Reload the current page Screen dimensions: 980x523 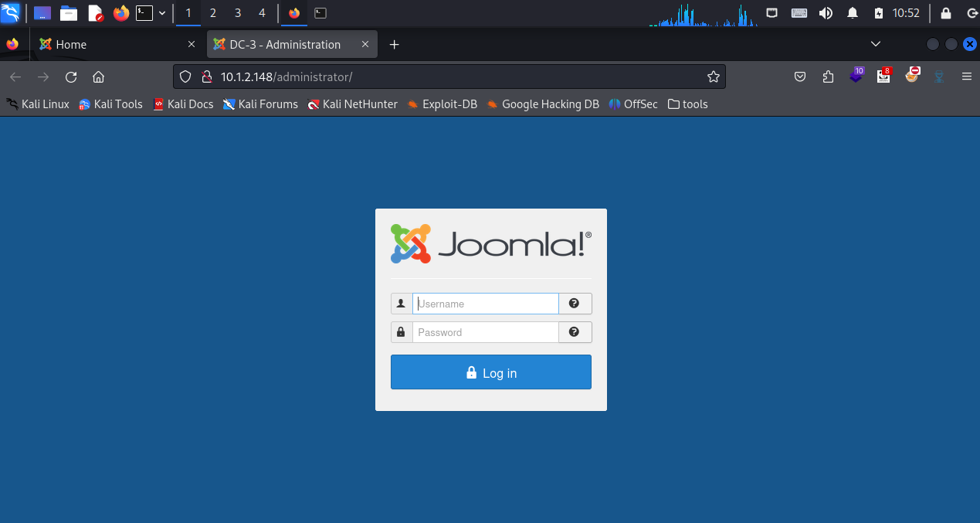point(71,76)
